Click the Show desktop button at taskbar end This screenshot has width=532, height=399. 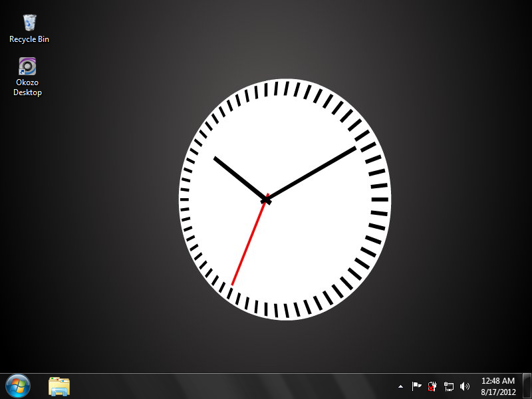point(527,386)
